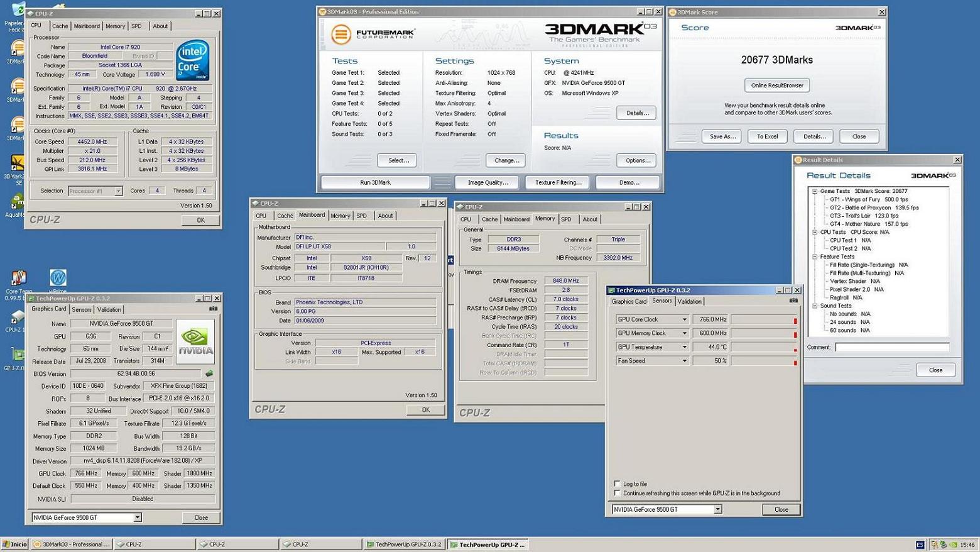Click the camera screenshot icon in GPU-Z Sensors window
The width and height of the screenshot is (980, 552).
click(793, 301)
